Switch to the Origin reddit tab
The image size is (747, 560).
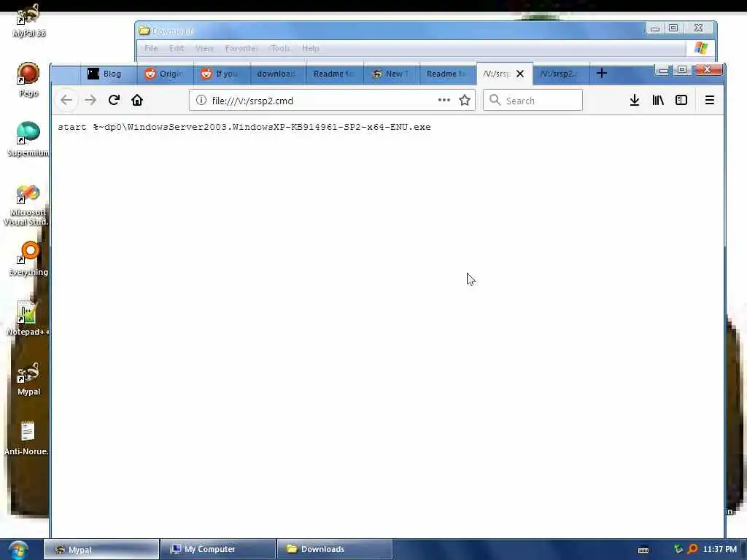[x=165, y=74]
